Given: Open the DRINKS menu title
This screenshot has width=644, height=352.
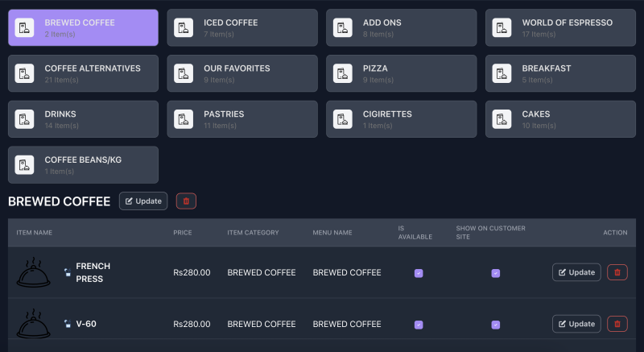Looking at the screenshot, I should pyautogui.click(x=60, y=114).
